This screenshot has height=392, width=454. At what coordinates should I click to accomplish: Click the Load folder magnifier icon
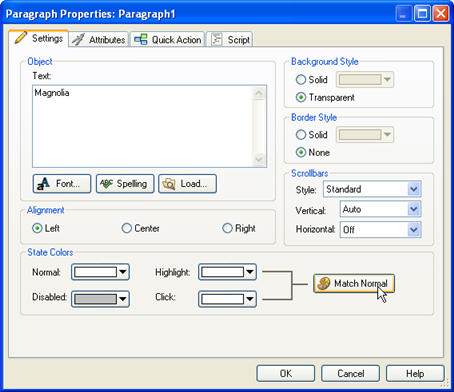[169, 184]
